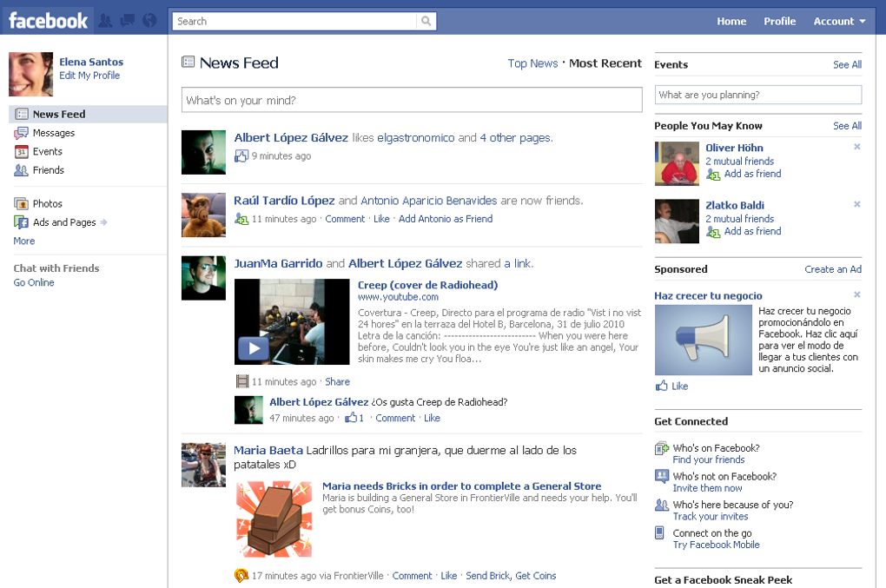This screenshot has height=588, width=886.
Task: Click See All next to Events
Action: tap(847, 64)
